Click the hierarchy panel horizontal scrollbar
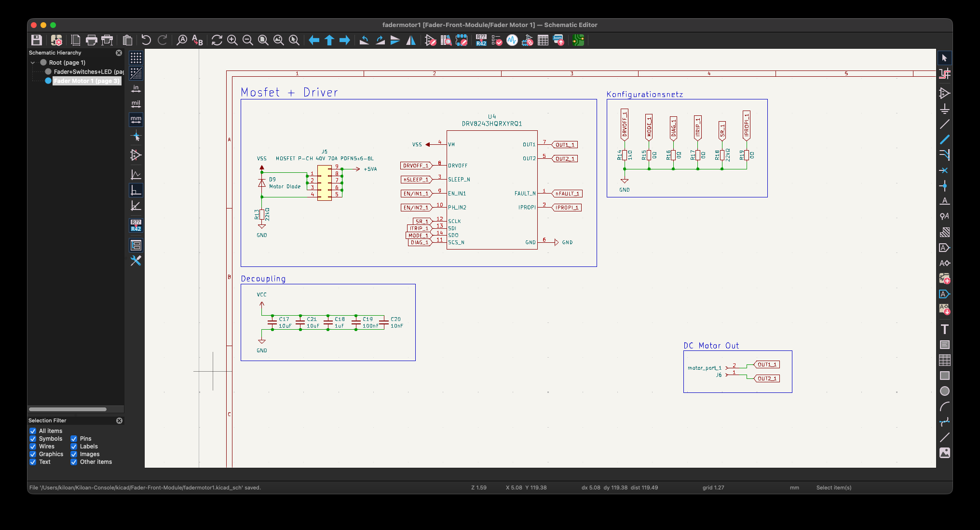The height and width of the screenshot is (530, 980). pyautogui.click(x=68, y=409)
